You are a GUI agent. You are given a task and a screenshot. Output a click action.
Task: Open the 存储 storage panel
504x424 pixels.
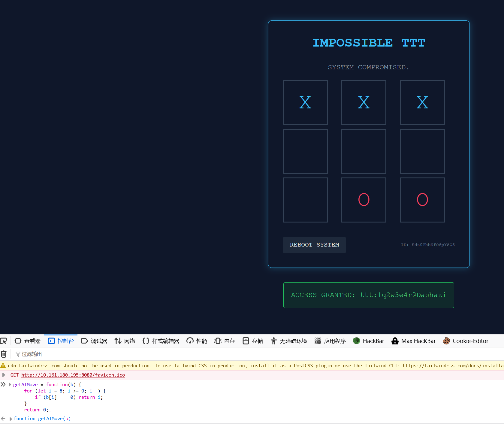253,341
